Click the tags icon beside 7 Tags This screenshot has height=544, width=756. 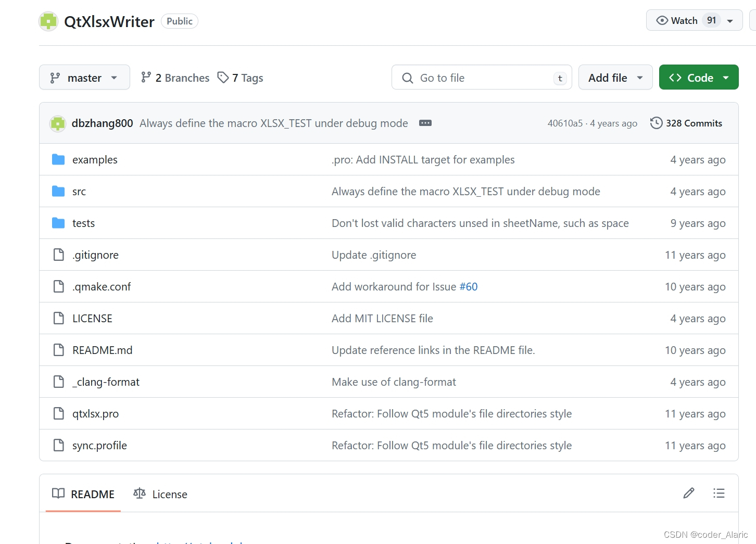click(x=223, y=78)
